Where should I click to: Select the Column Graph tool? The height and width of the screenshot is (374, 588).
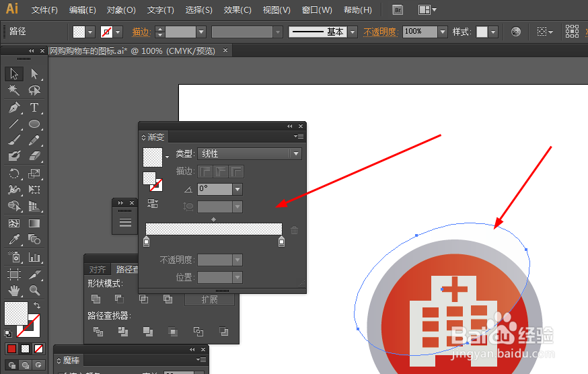click(x=34, y=257)
